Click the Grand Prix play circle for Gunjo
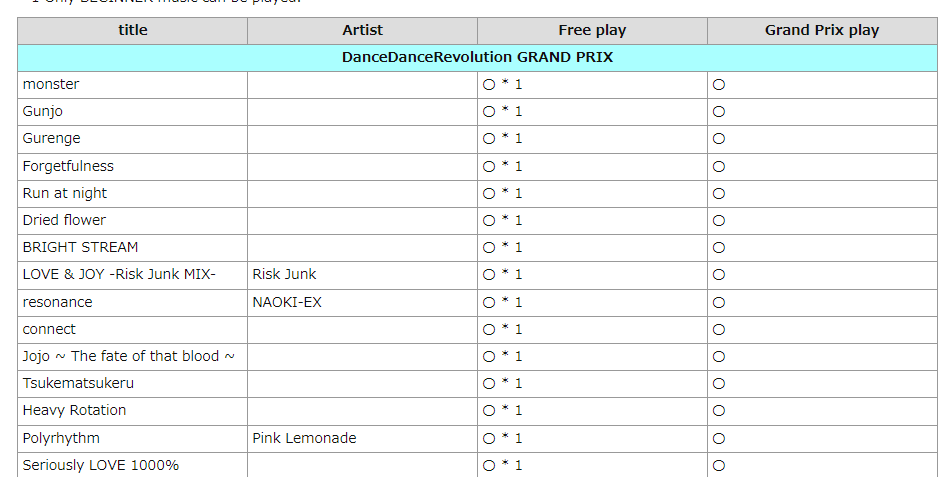947x477 pixels. pos(718,112)
